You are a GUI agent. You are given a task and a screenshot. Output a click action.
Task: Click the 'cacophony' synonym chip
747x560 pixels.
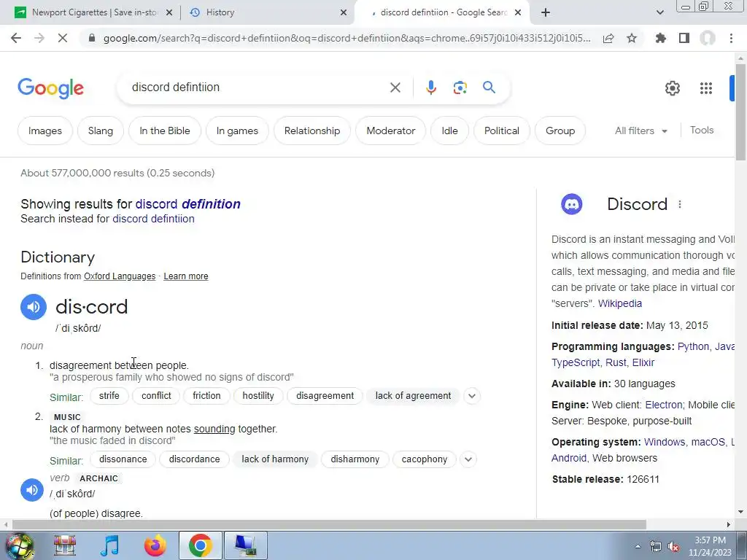click(x=425, y=459)
